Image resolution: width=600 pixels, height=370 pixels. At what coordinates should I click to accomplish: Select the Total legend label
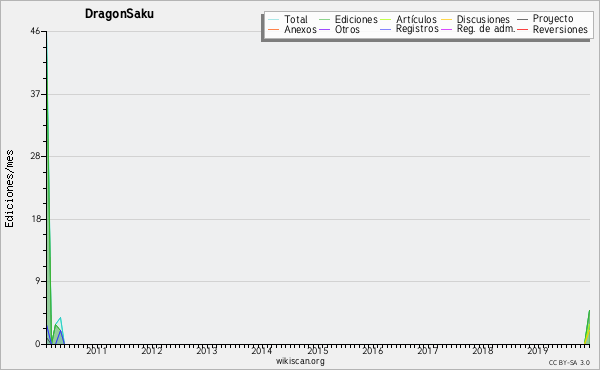(x=296, y=19)
